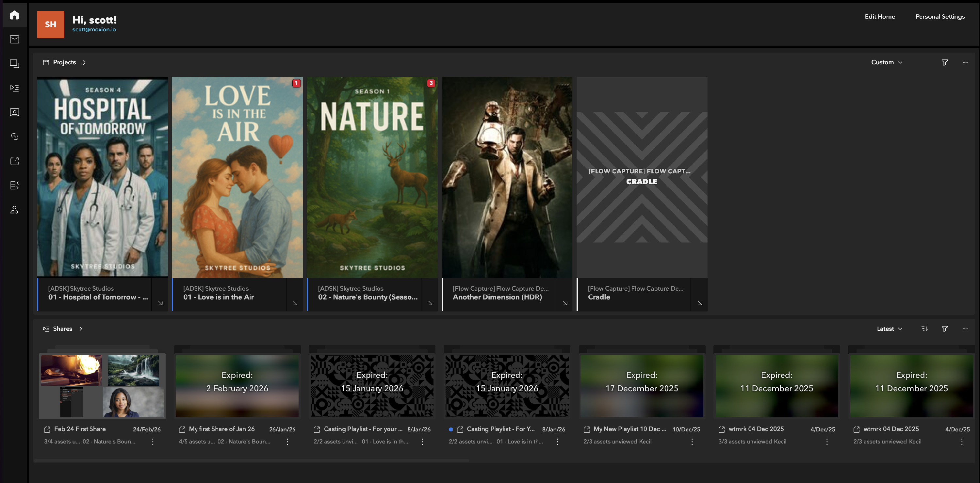980x483 pixels.
Task: Open the playlists icon in left sidebar
Action: coord(14,88)
